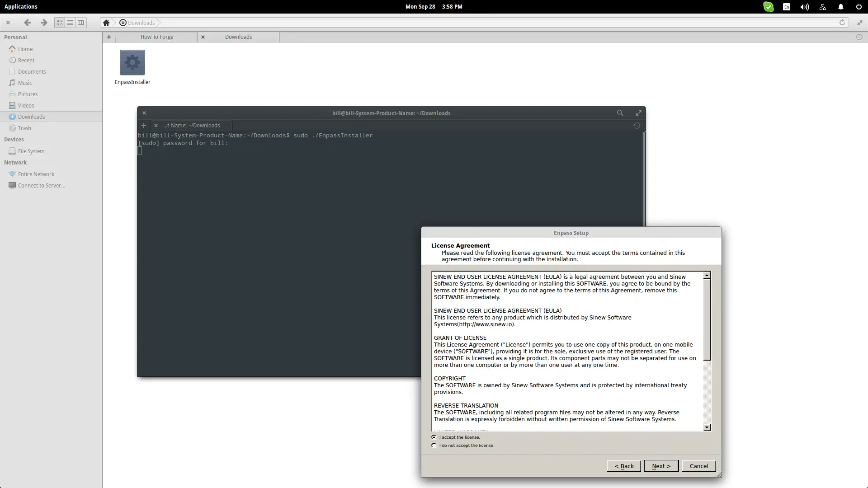Collapse the Network sidebar section
The image size is (868, 488).
(x=15, y=162)
